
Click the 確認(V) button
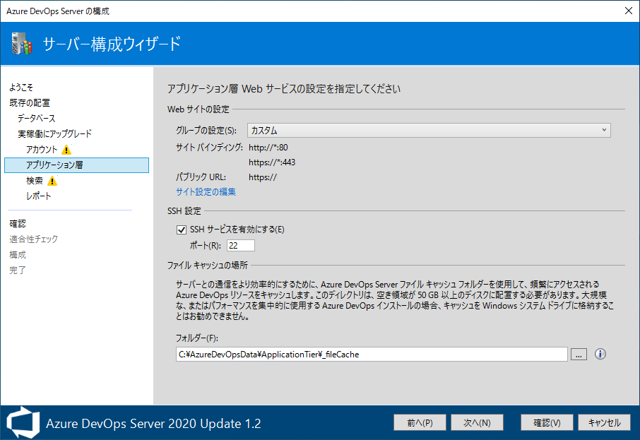547,423
